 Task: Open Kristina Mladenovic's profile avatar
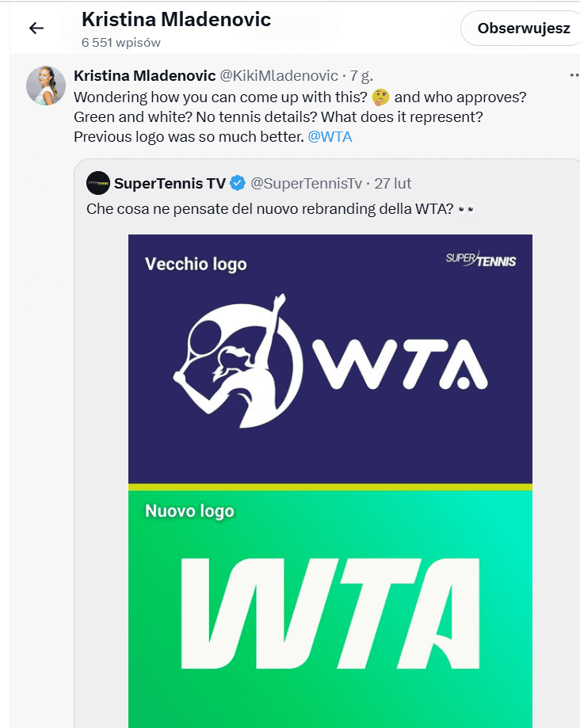[x=46, y=86]
